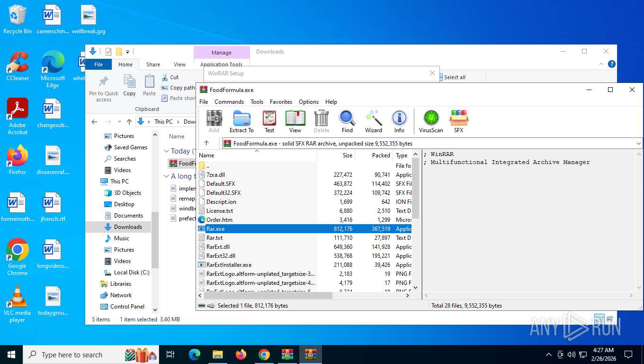Collapse the 'A long time ago' group
This screenshot has height=364, width=644.
[166, 176]
